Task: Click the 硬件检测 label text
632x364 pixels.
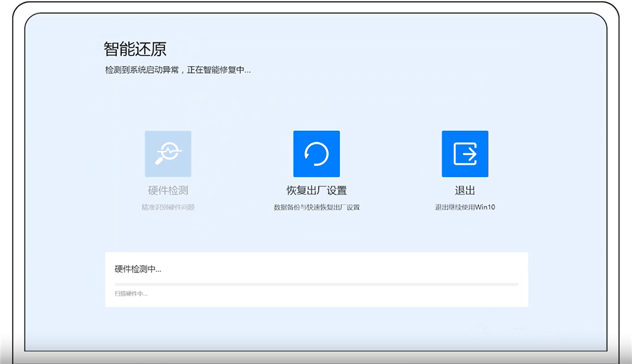Action: (168, 188)
